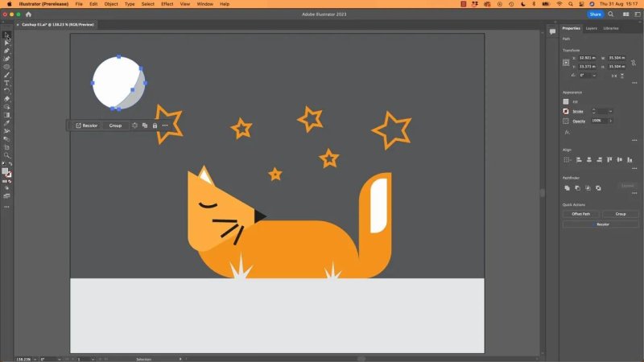
Task: Click the X position input field
Action: pos(587,58)
